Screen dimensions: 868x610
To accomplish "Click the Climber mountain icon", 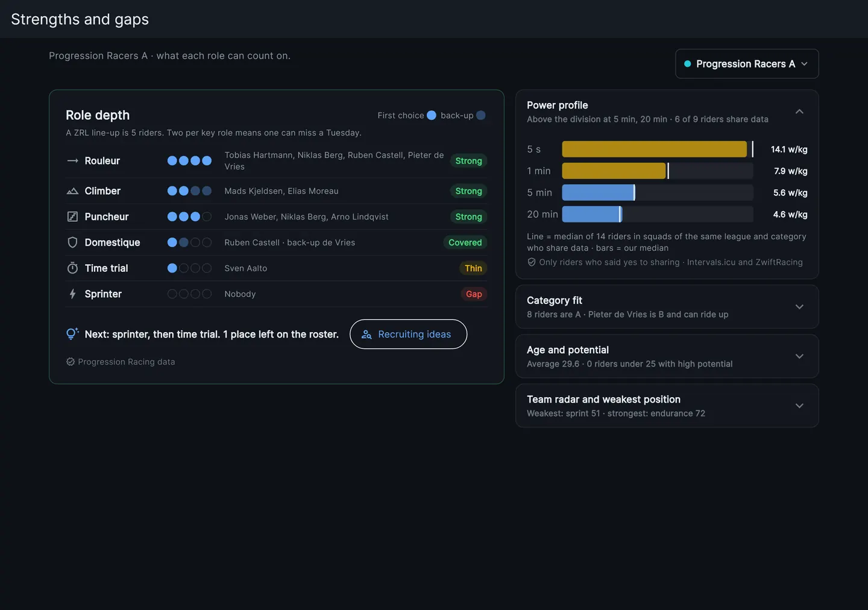I will [x=72, y=191].
